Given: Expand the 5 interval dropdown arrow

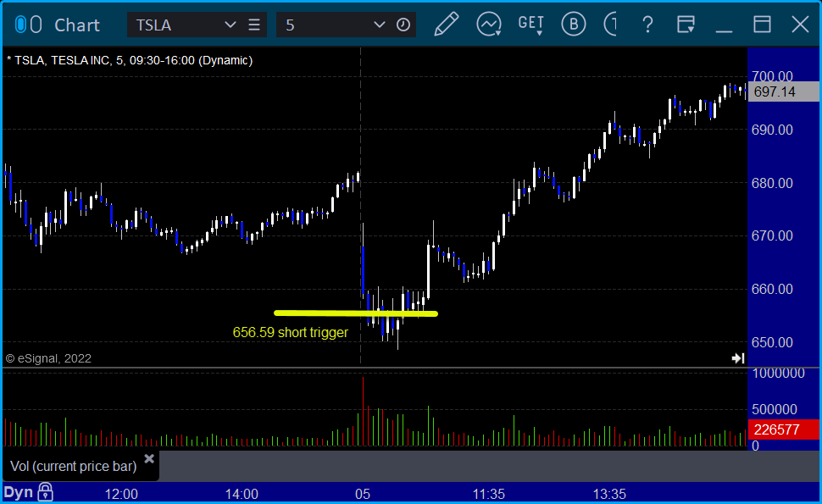Looking at the screenshot, I should coord(379,25).
